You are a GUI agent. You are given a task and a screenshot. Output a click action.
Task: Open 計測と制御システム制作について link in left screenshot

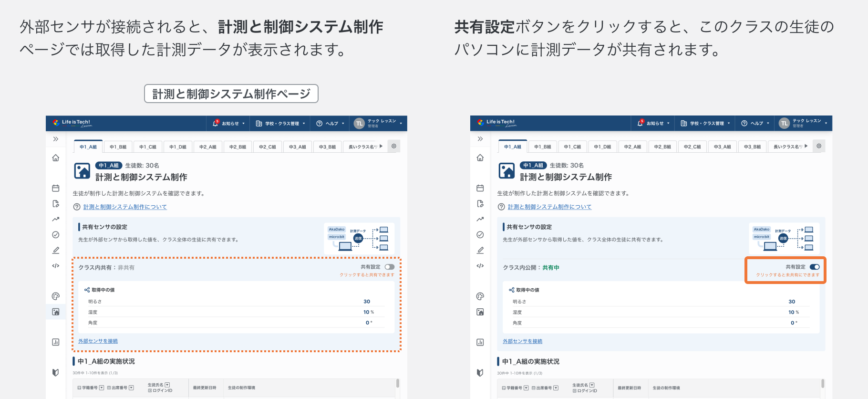125,207
